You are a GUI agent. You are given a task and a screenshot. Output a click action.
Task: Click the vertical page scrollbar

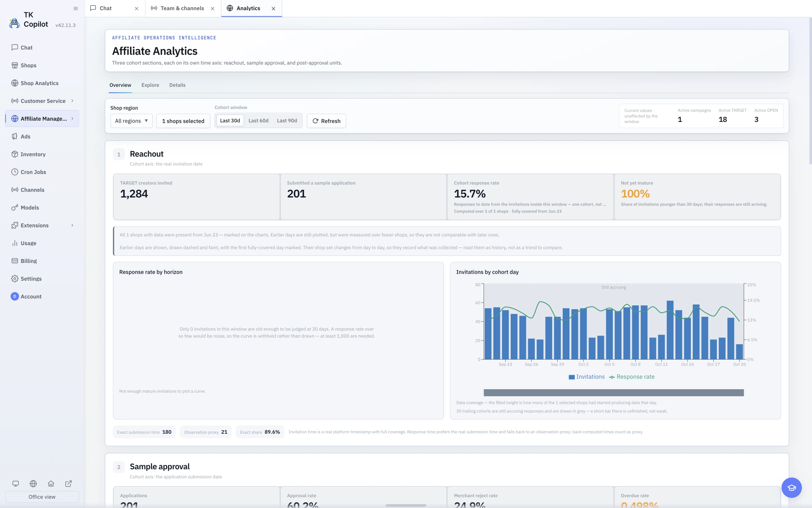click(810, 91)
